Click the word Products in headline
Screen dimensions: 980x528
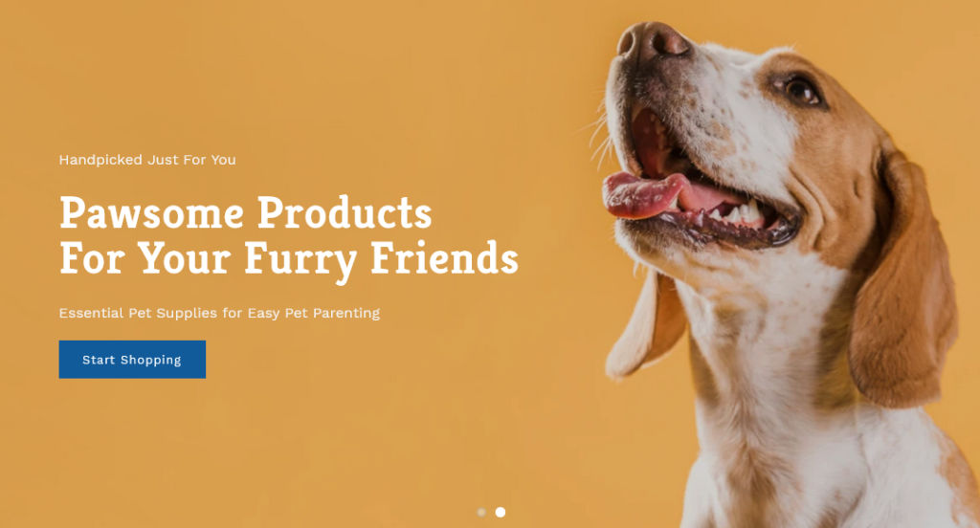[345, 213]
